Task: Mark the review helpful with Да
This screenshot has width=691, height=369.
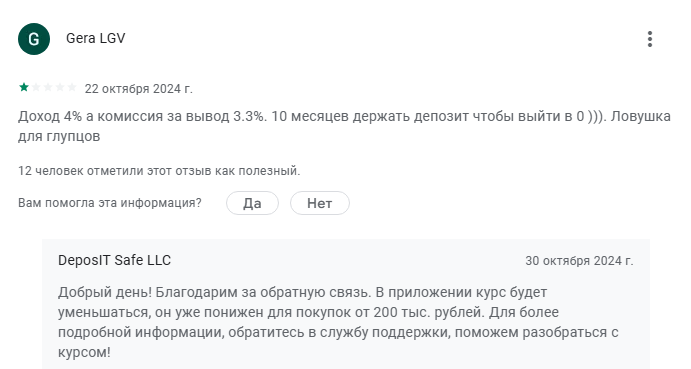Action: (253, 203)
